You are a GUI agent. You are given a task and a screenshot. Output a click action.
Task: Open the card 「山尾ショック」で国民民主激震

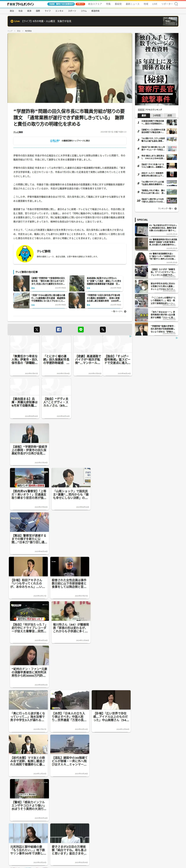71,489
